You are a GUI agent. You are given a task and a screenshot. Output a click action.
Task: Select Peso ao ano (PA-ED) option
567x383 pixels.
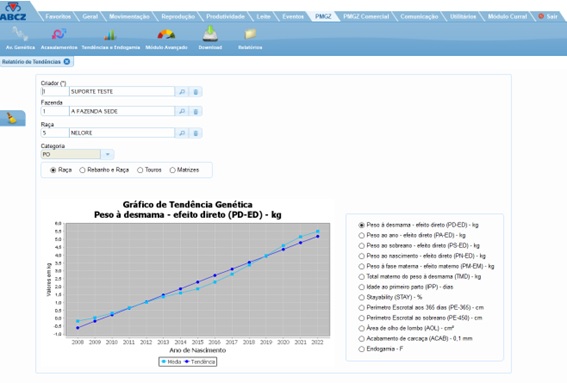361,235
